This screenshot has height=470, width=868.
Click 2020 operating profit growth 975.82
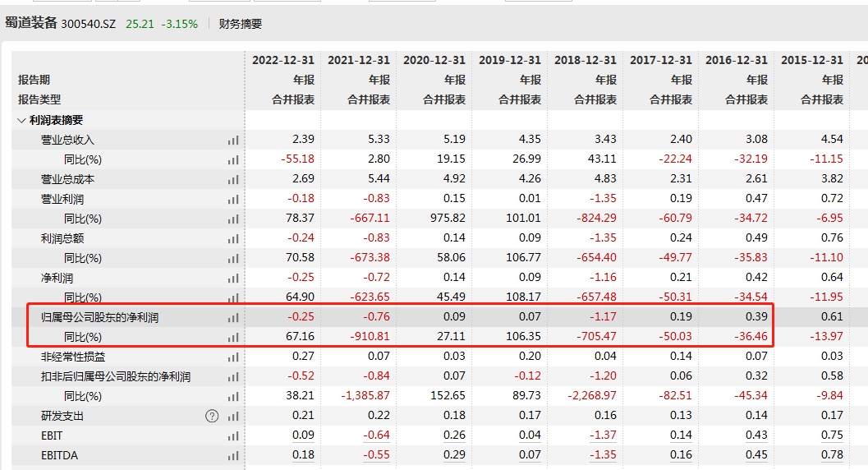tap(448, 218)
